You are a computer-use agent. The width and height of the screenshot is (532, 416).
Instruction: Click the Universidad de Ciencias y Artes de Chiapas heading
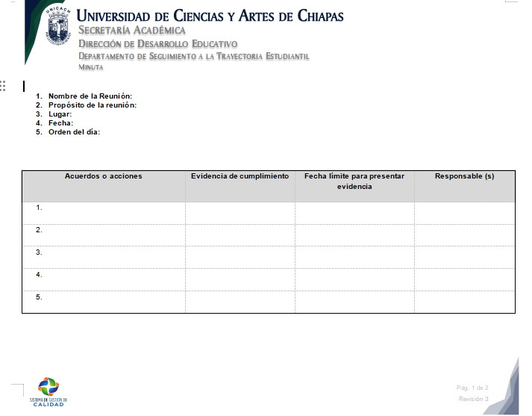tap(210, 16)
